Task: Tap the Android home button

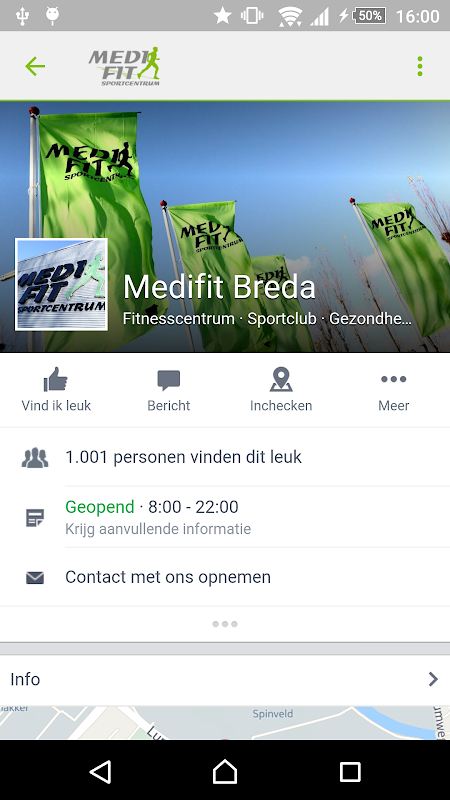Action: click(x=225, y=771)
